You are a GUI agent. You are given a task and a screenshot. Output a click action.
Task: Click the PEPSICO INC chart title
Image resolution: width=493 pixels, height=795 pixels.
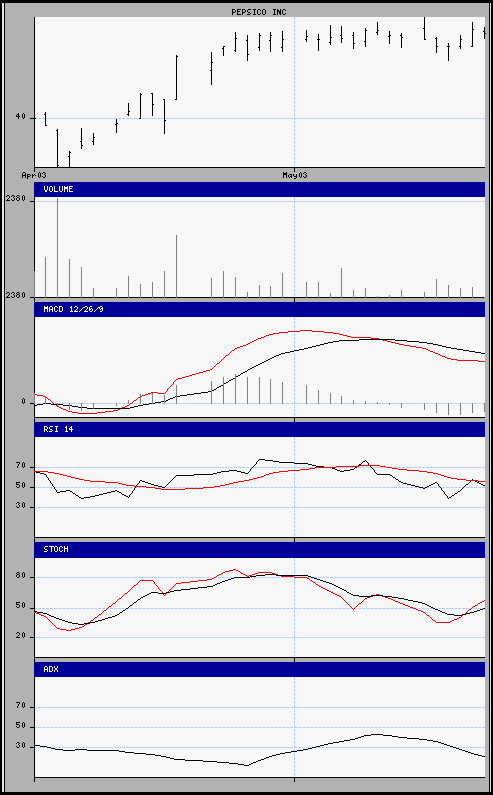click(259, 12)
